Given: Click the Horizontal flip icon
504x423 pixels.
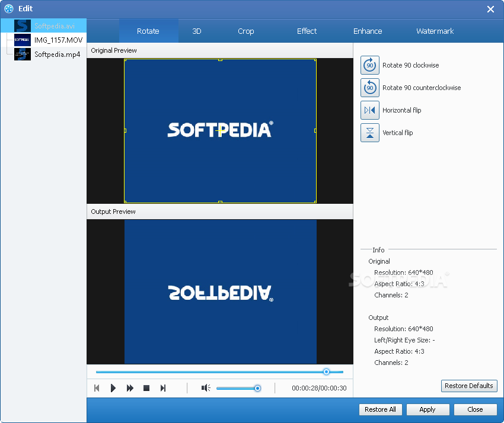Looking at the screenshot, I should 369,110.
